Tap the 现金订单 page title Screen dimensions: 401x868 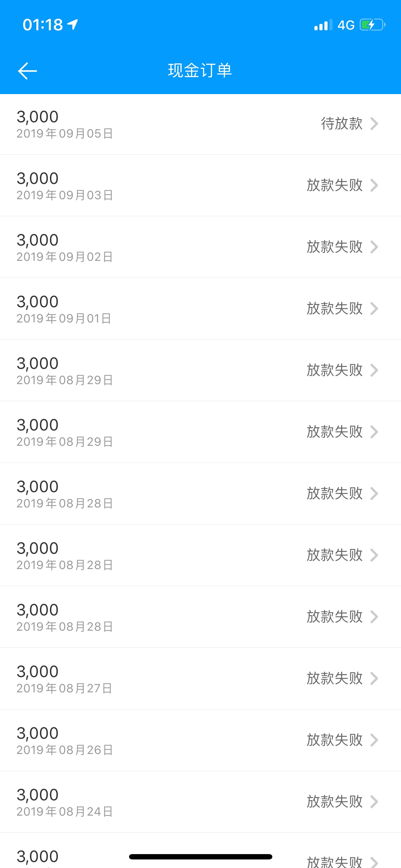coord(200,70)
